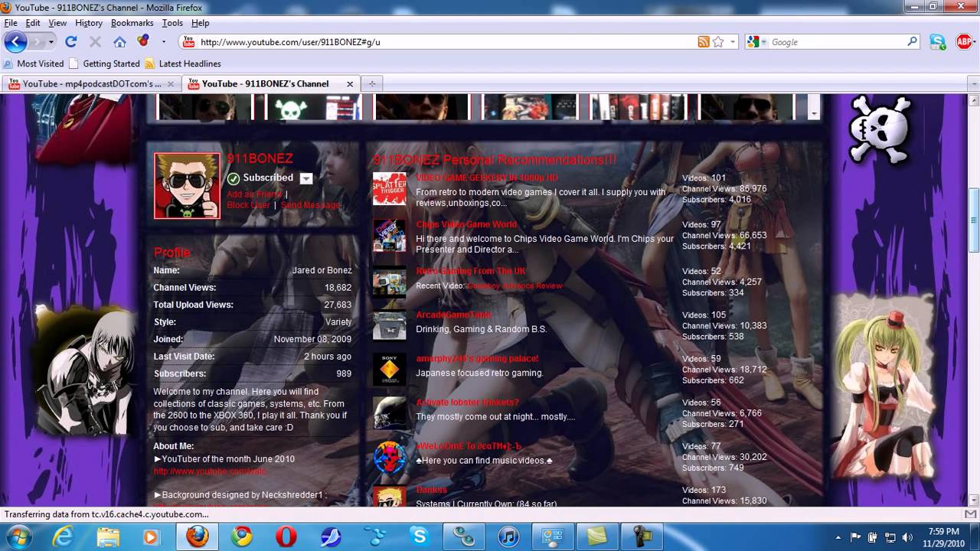Viewport: 980px width, 551px height.
Task: Click the Google search box
Action: tap(836, 42)
